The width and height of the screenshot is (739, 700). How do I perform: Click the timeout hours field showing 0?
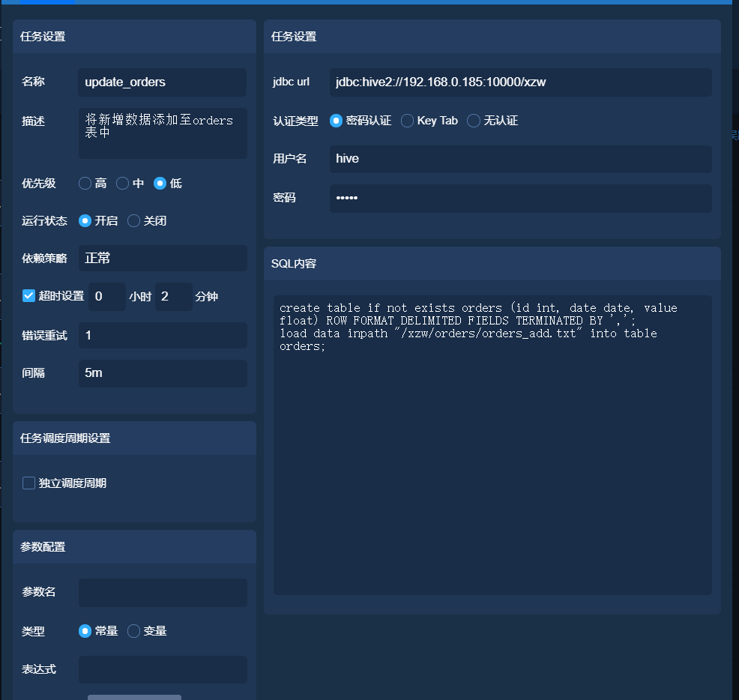tap(106, 297)
